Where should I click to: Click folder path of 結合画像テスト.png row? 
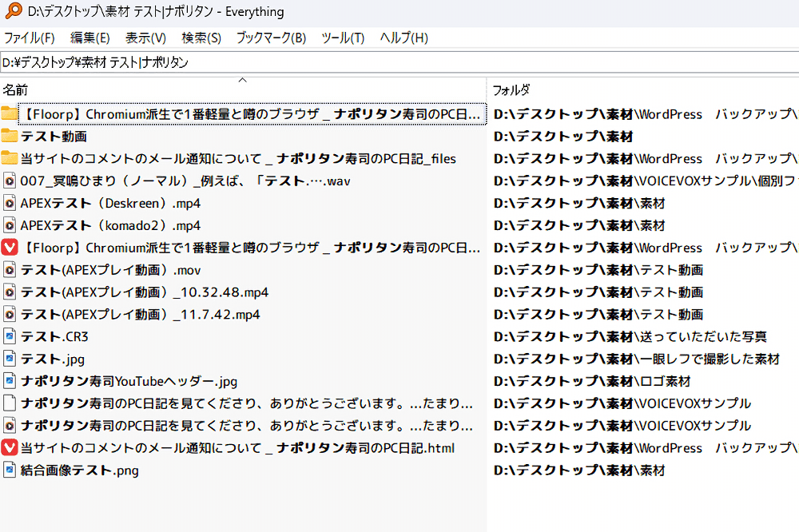[579, 470]
